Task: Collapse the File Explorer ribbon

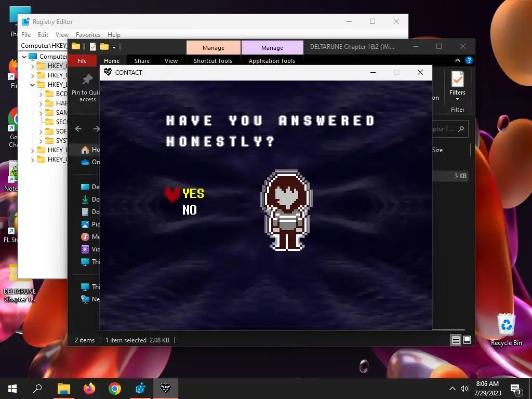Action: pyautogui.click(x=457, y=60)
